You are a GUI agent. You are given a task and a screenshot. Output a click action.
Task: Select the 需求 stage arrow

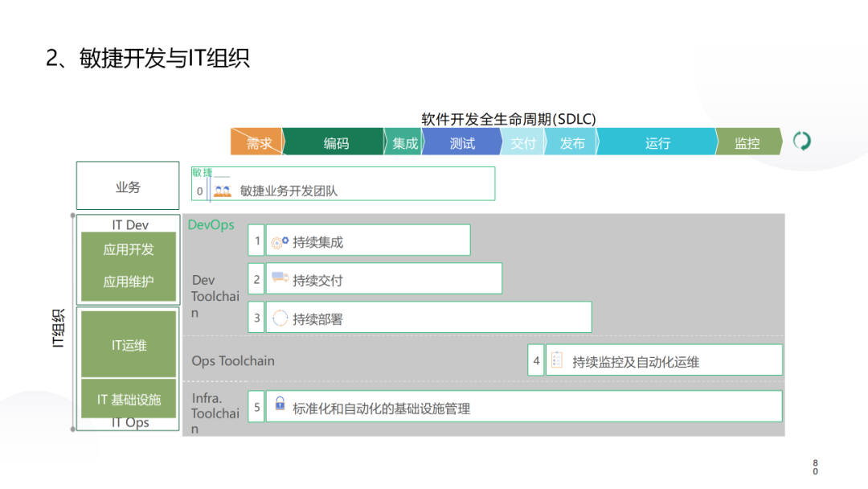tap(257, 142)
